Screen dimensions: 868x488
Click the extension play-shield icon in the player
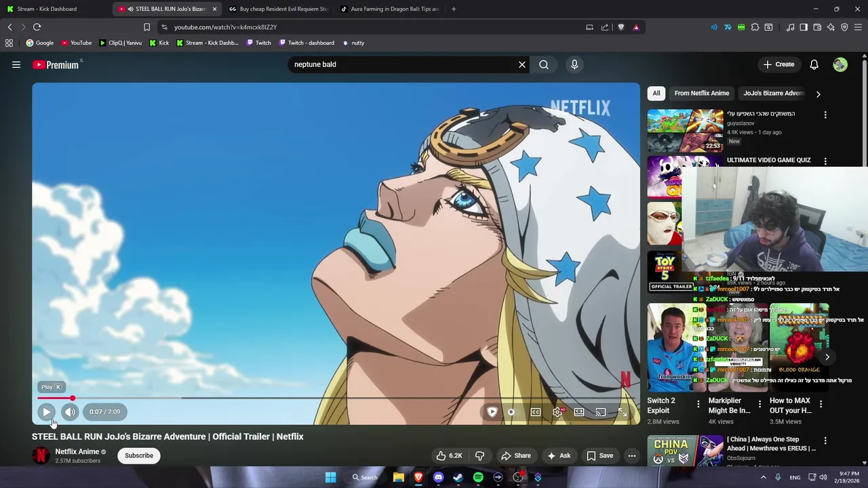(492, 412)
